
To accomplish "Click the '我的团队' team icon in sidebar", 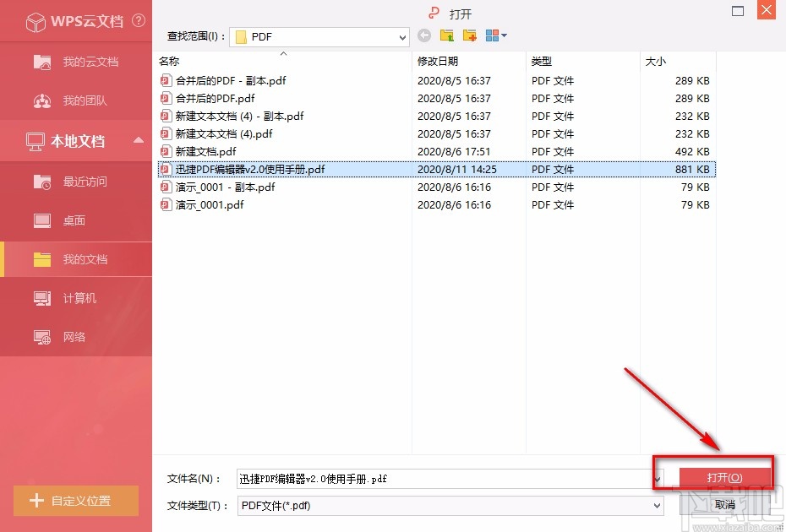I will coord(41,101).
